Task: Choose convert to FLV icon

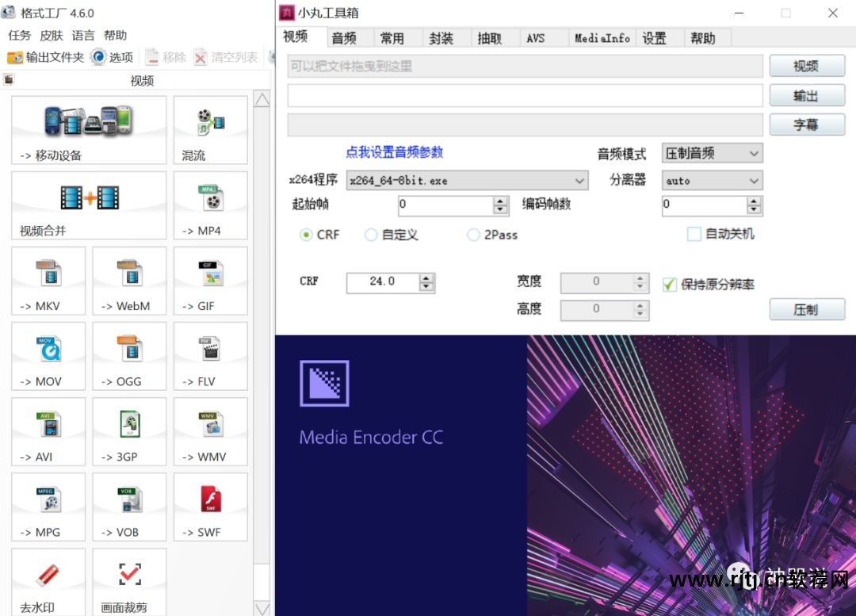Action: pos(210,356)
